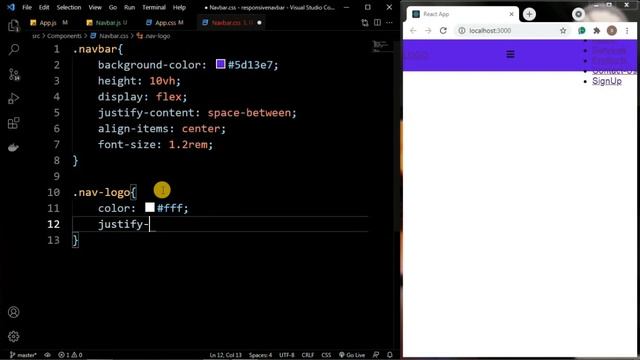This screenshot has width=640, height=360.
Task: Click '.nav-logo' in the breadcrumb path
Action: 157,36
